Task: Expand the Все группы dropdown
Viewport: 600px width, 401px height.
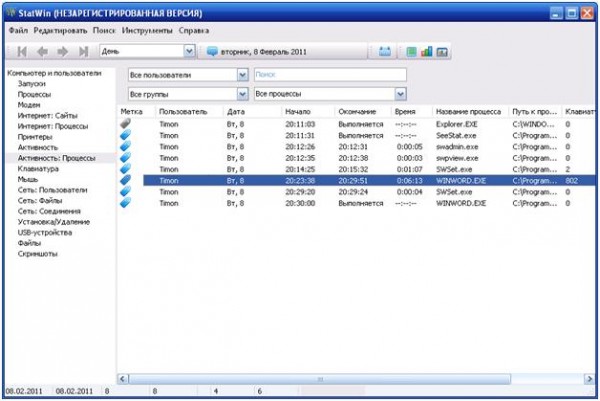Action: tap(243, 94)
